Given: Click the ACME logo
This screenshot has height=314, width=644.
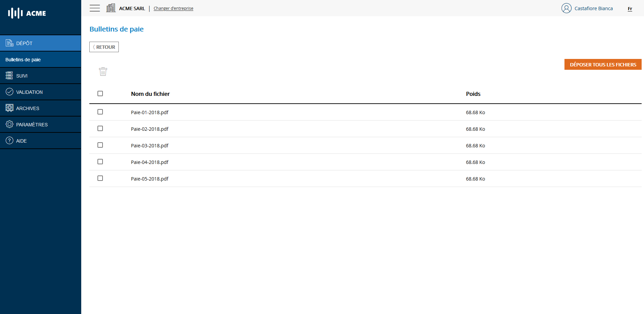Looking at the screenshot, I should coord(26,13).
